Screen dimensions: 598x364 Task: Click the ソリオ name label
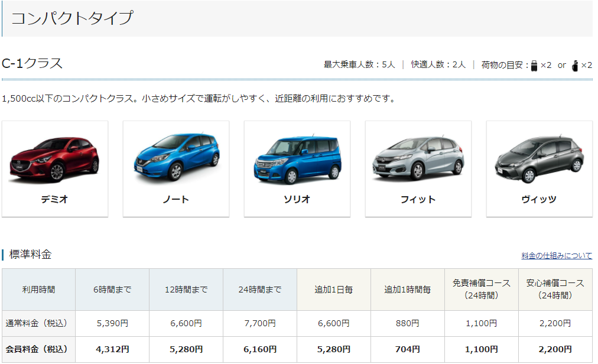click(x=297, y=199)
